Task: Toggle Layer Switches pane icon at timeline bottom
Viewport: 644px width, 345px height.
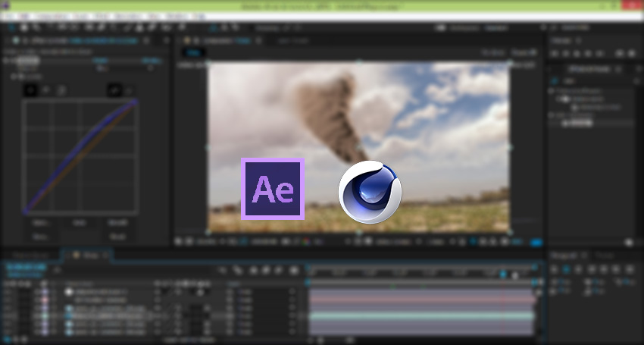Action: 7,340
